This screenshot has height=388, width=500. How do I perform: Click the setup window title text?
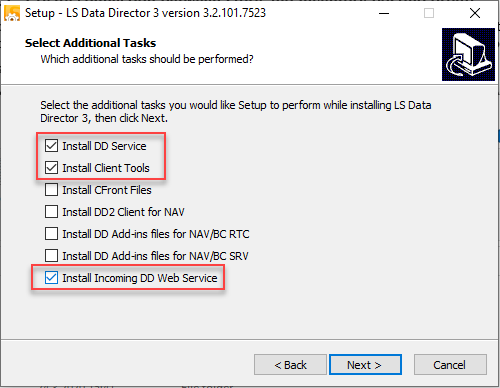point(145,13)
